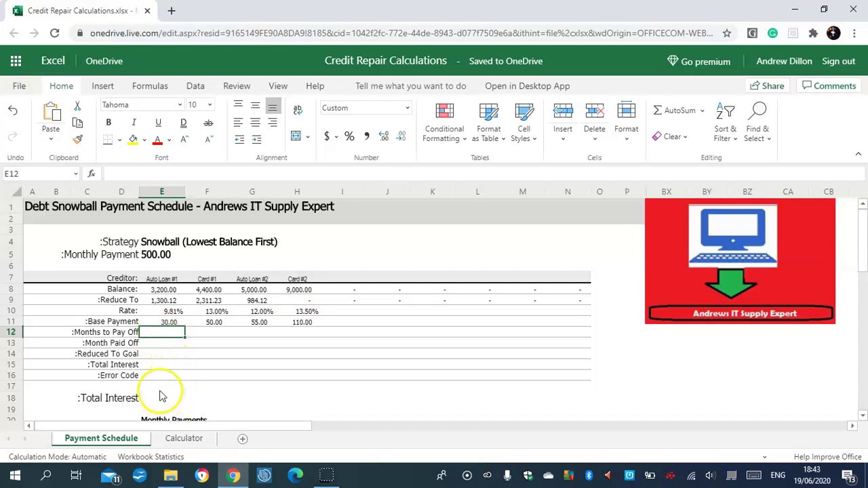
Task: Apply the Currency dollar format
Action: [x=327, y=136]
